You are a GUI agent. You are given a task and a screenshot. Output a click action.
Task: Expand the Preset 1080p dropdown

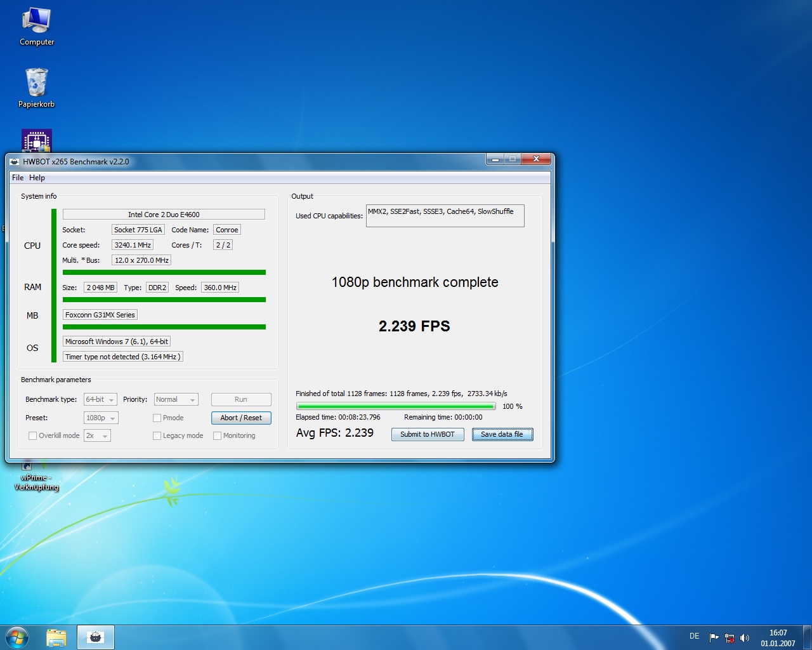(101, 418)
